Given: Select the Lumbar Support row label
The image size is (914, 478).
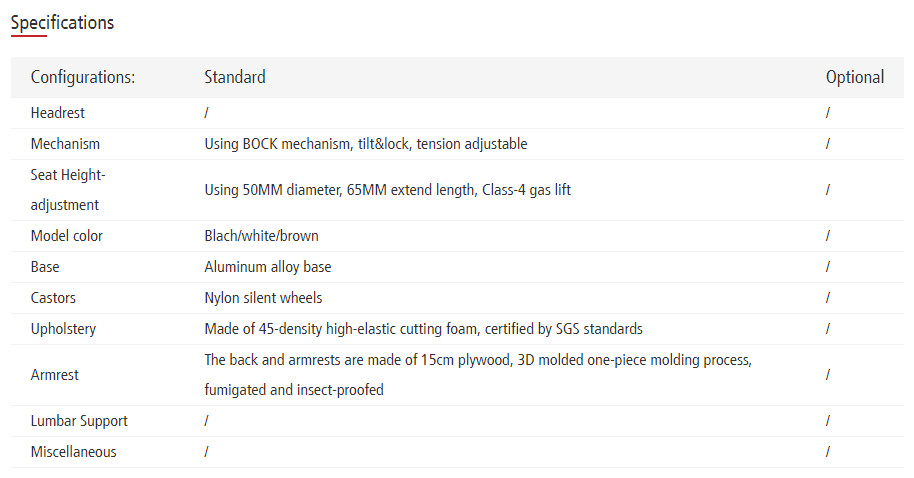Looking at the screenshot, I should pyautogui.click(x=79, y=421).
